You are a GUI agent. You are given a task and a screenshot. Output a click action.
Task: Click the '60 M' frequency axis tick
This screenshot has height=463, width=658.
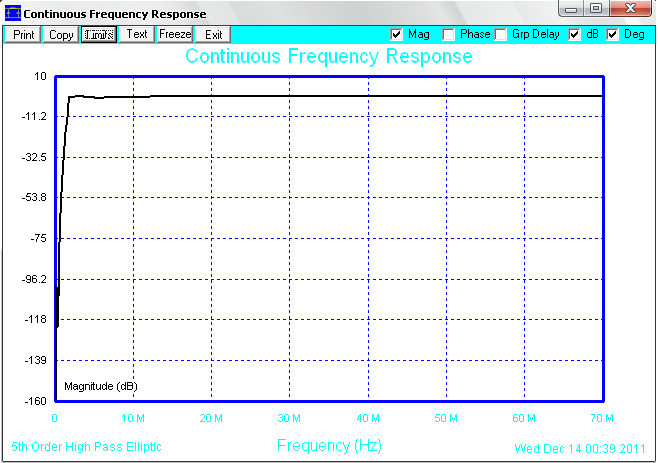pos(524,418)
